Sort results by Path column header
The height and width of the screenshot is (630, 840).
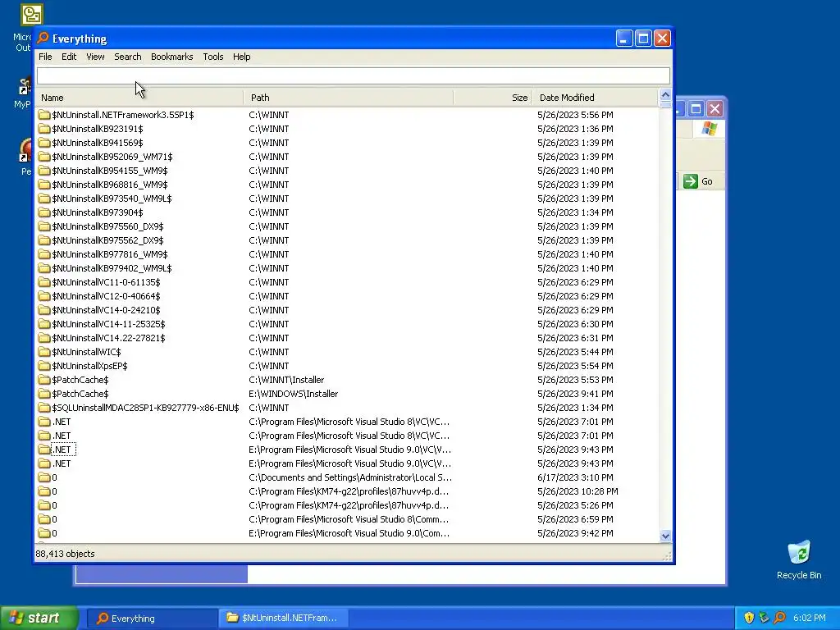pyautogui.click(x=348, y=98)
